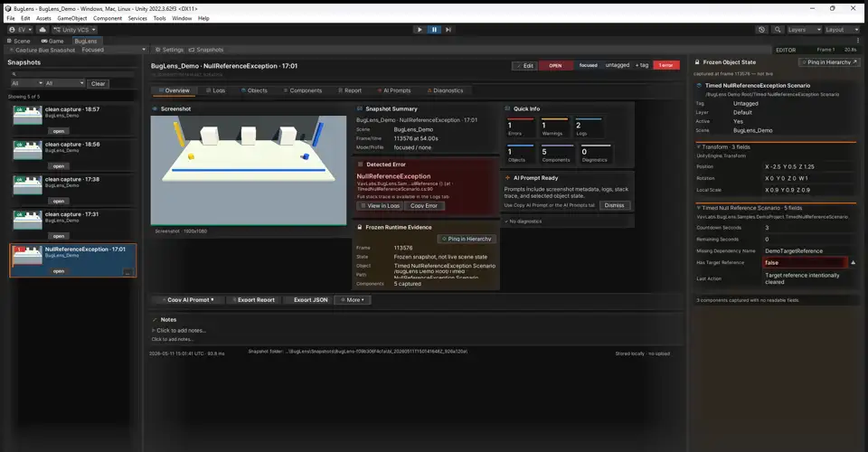Switch to the Overview tab
Viewport: 868px width, 452px height.
(x=174, y=90)
